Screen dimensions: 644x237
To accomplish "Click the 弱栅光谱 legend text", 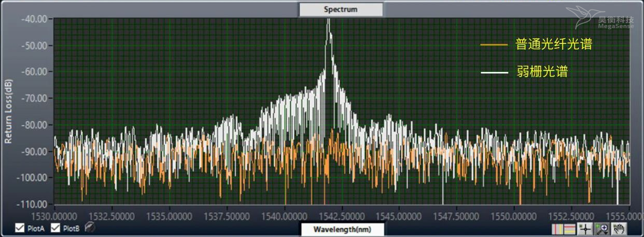I will (x=541, y=72).
